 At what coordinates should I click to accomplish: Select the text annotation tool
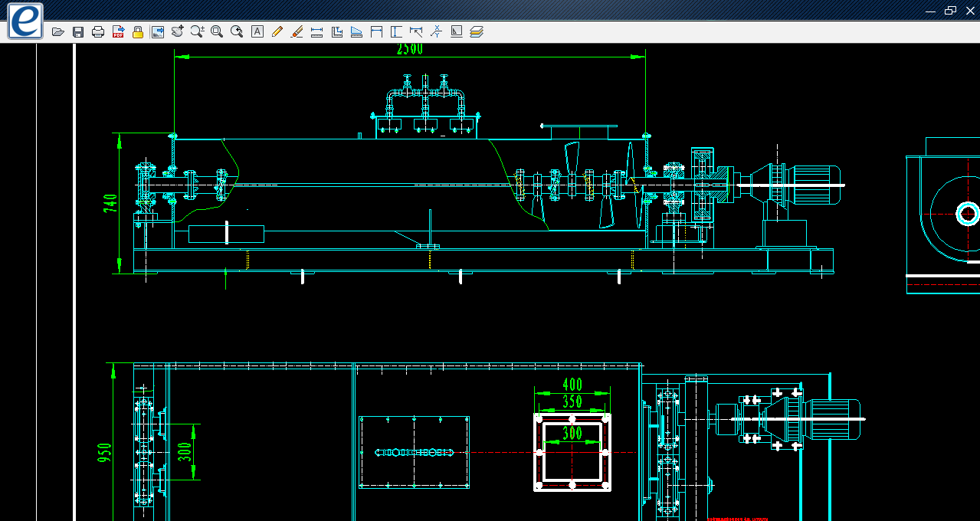click(x=257, y=31)
